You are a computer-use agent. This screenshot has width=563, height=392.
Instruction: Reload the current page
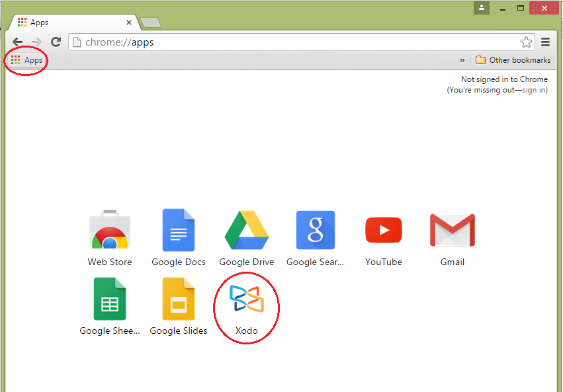coord(56,42)
